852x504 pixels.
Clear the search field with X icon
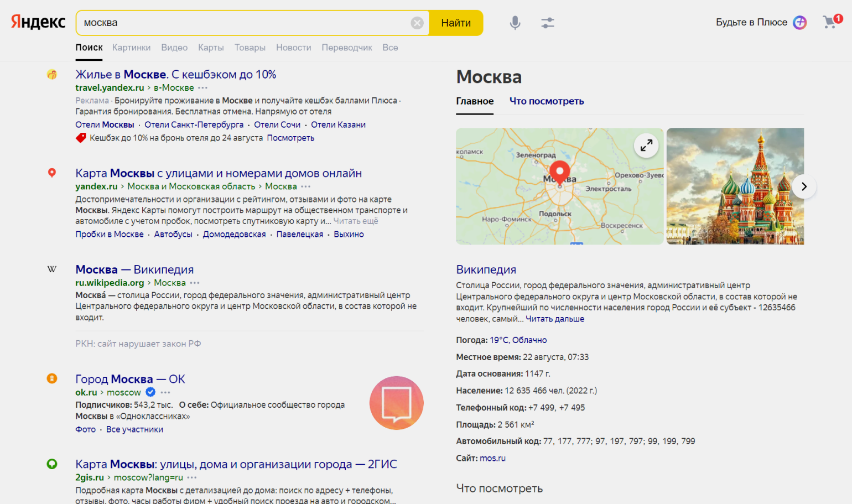417,23
